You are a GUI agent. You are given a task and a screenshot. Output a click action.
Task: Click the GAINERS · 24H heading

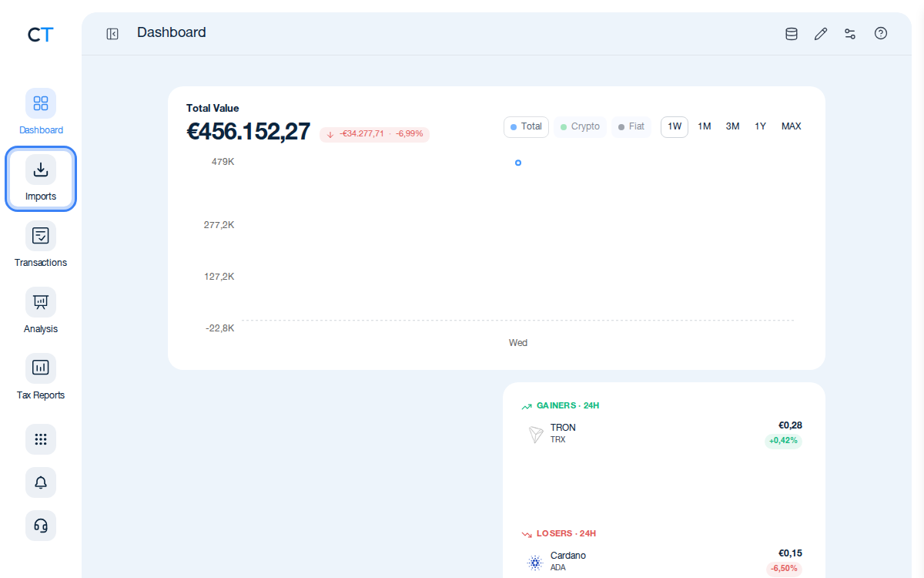click(567, 406)
